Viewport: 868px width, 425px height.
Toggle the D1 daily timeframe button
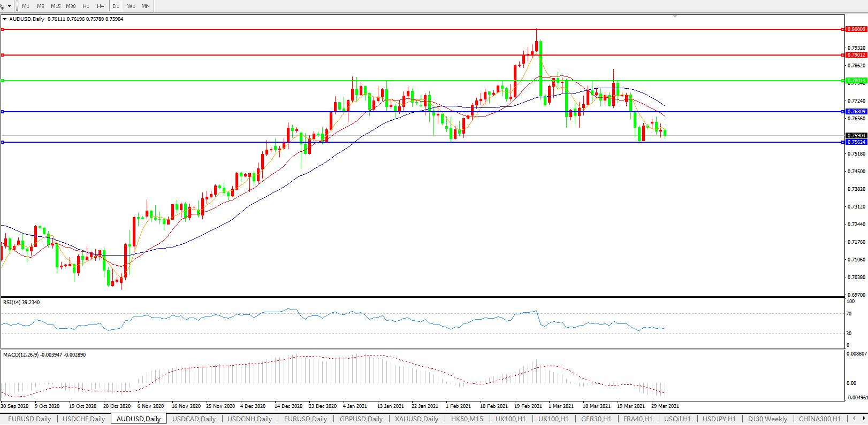coord(116,6)
